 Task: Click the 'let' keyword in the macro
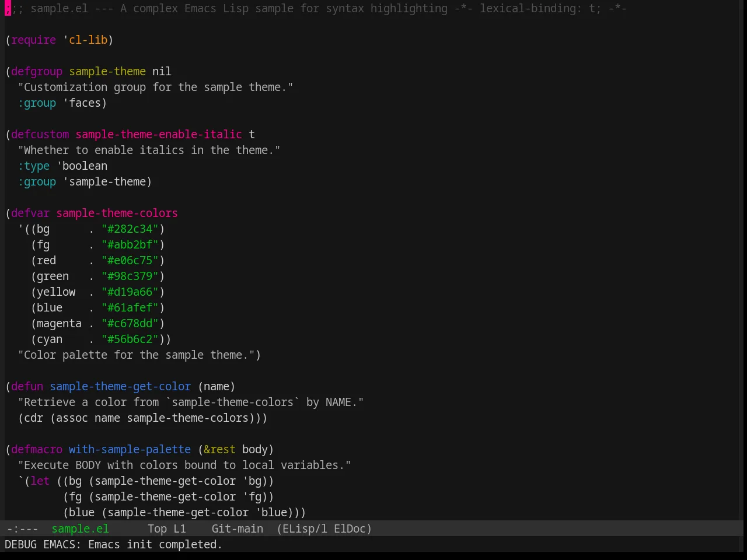(40, 481)
